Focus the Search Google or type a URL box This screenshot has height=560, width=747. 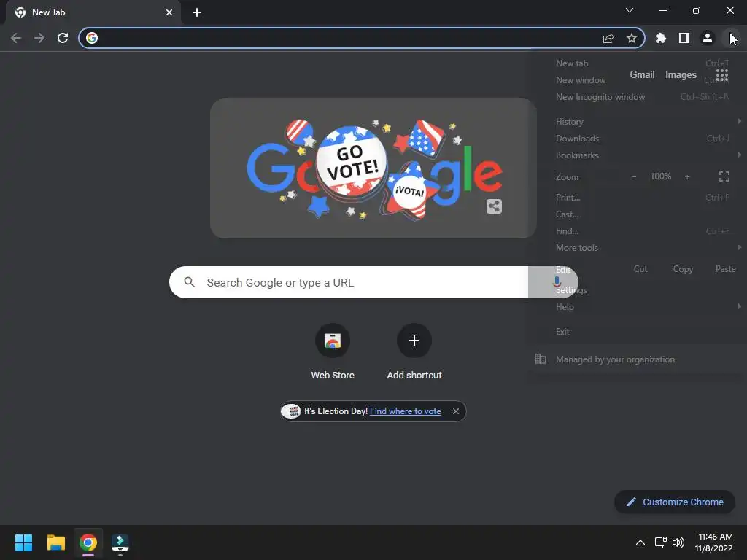click(373, 282)
